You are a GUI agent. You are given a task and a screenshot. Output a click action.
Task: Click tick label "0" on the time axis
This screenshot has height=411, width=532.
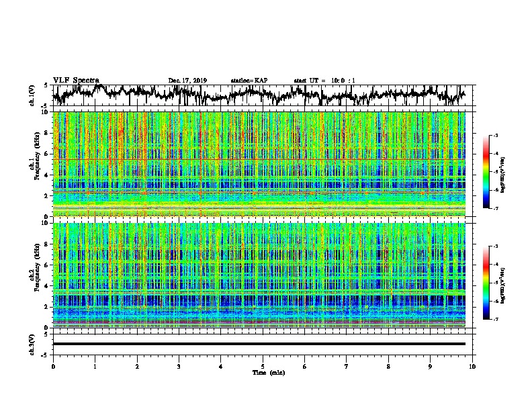(x=53, y=367)
